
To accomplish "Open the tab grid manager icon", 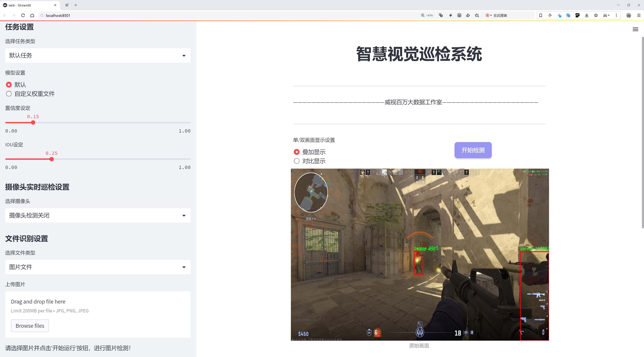I will [x=67, y=5].
